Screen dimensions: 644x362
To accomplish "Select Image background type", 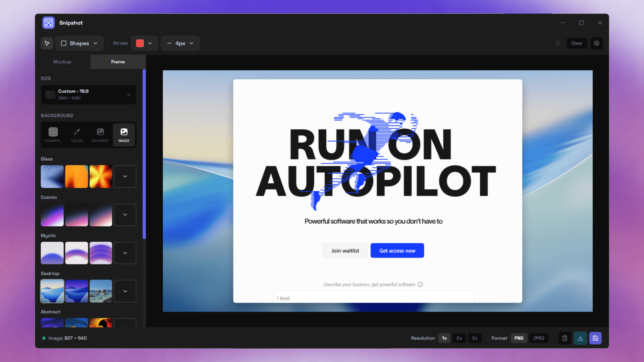I will [124, 135].
